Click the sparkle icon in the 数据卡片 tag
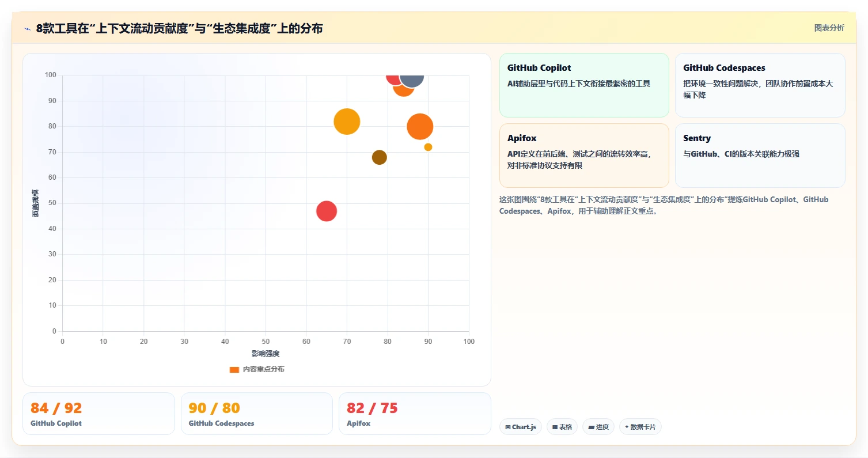The image size is (868, 458). click(627, 427)
